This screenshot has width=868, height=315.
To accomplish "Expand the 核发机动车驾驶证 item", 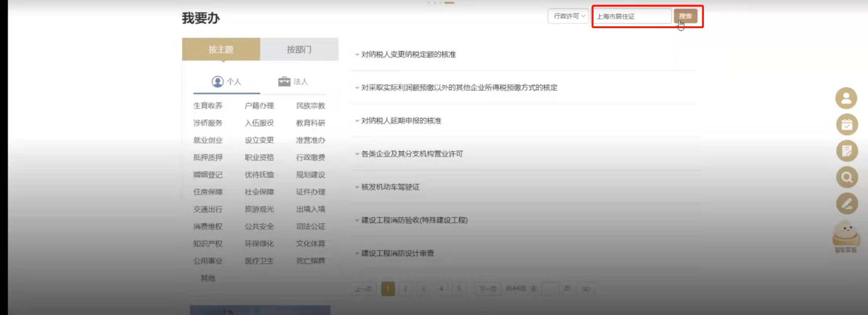I will 390,187.
